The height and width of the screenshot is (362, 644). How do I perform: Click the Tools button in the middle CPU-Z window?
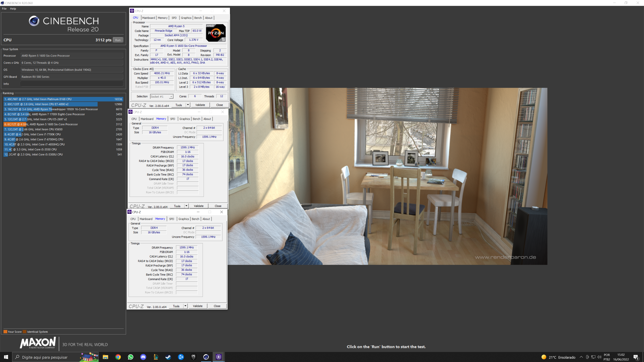[177, 206]
